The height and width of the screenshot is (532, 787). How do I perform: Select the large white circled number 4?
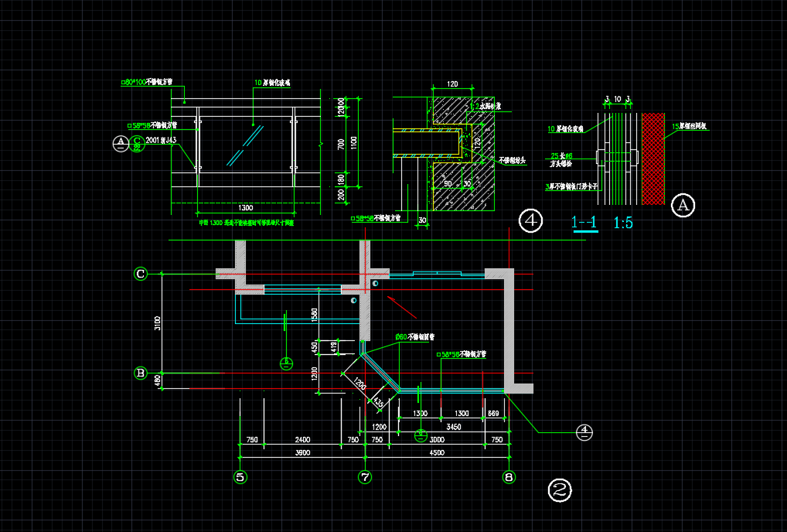coord(530,220)
